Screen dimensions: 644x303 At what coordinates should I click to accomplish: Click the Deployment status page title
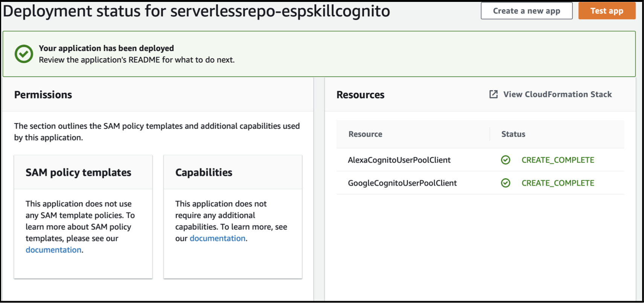(196, 11)
